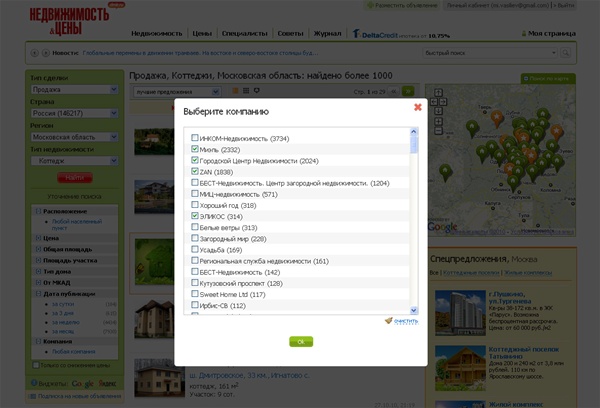Uncheck the ЭЛИКОС (314) checkbox
The height and width of the screenshot is (408, 600).
(x=195, y=216)
